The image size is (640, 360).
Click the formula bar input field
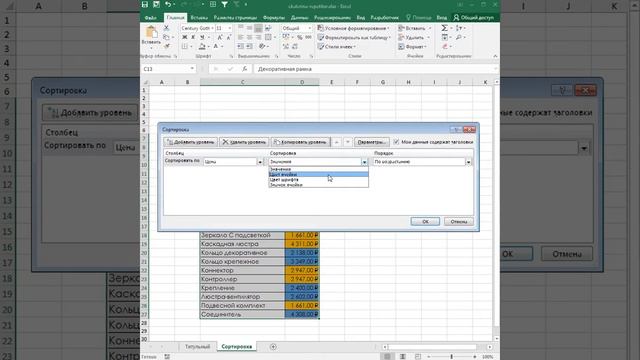click(x=375, y=69)
